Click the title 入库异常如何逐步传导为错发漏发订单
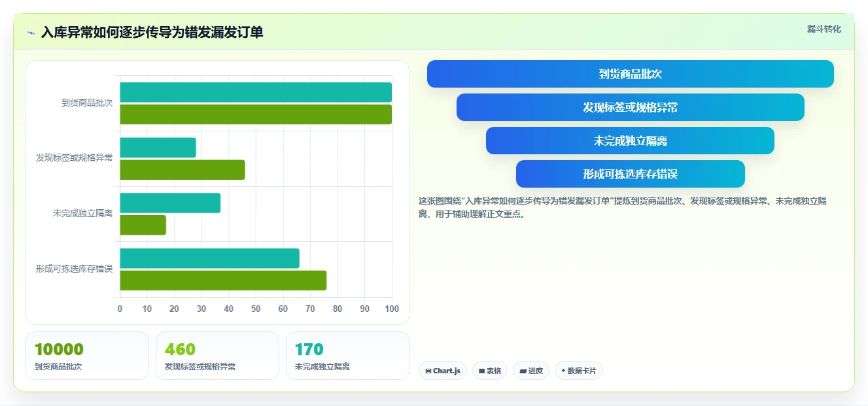 152,32
